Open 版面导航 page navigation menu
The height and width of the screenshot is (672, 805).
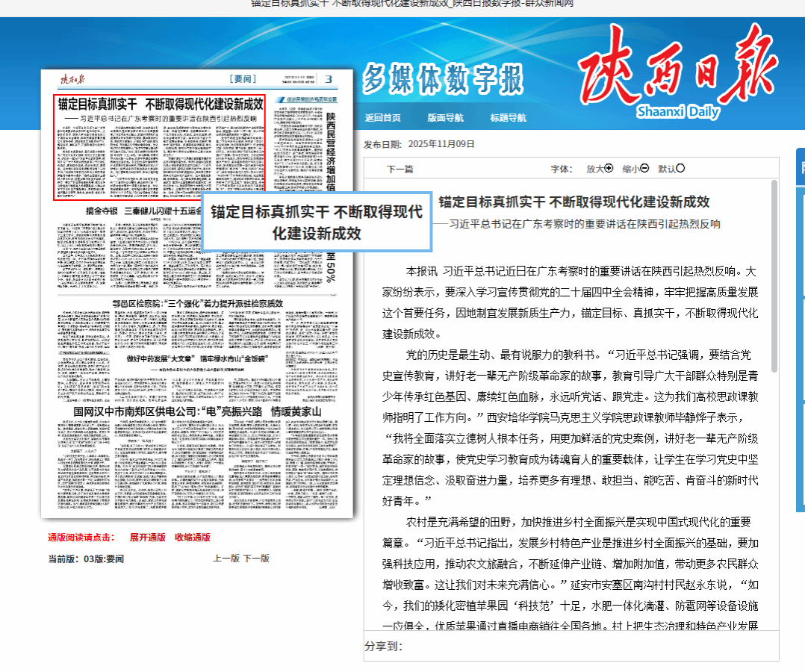pos(445,117)
